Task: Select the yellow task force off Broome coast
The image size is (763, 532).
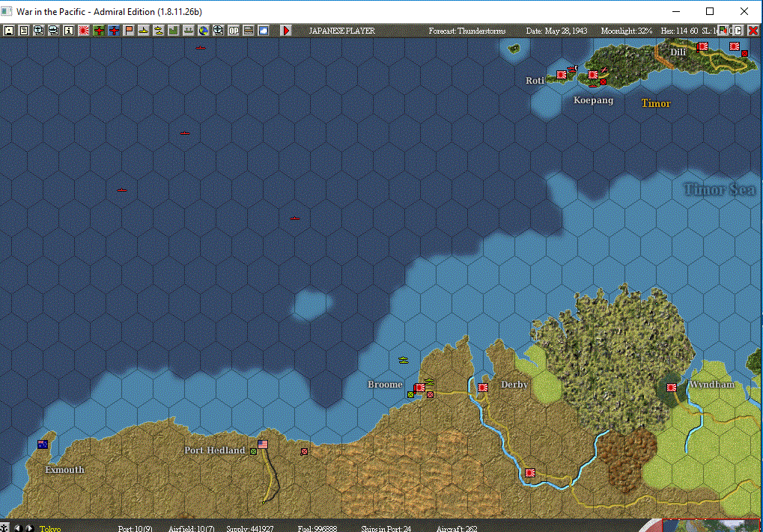Action: pos(404,360)
